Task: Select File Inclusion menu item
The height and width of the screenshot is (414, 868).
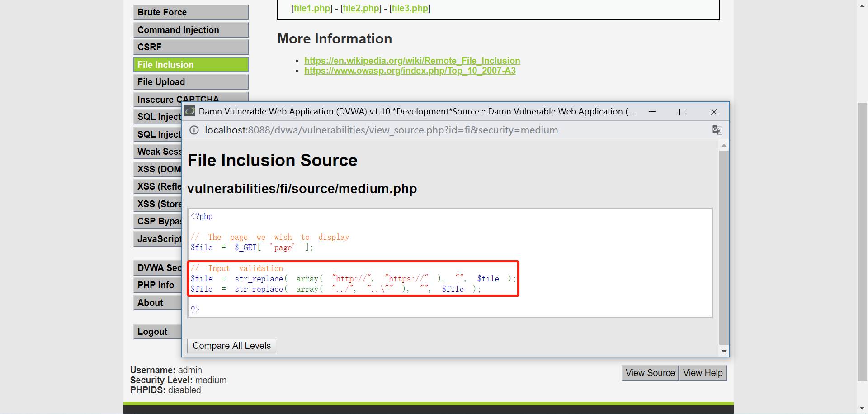Action: coord(191,65)
